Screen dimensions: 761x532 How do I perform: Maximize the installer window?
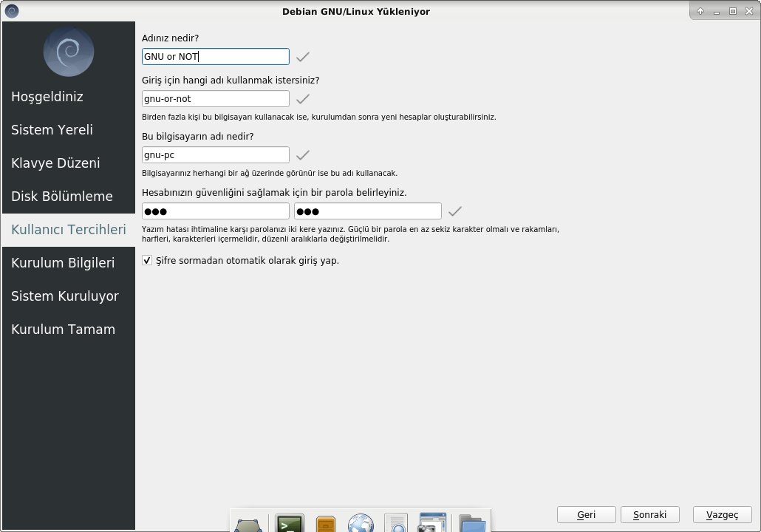733,11
